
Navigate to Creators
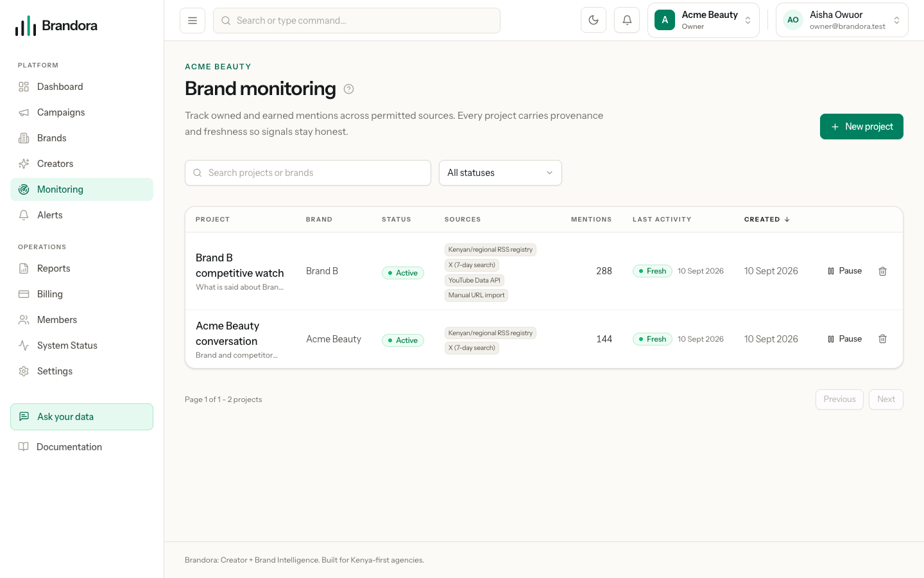(81, 164)
